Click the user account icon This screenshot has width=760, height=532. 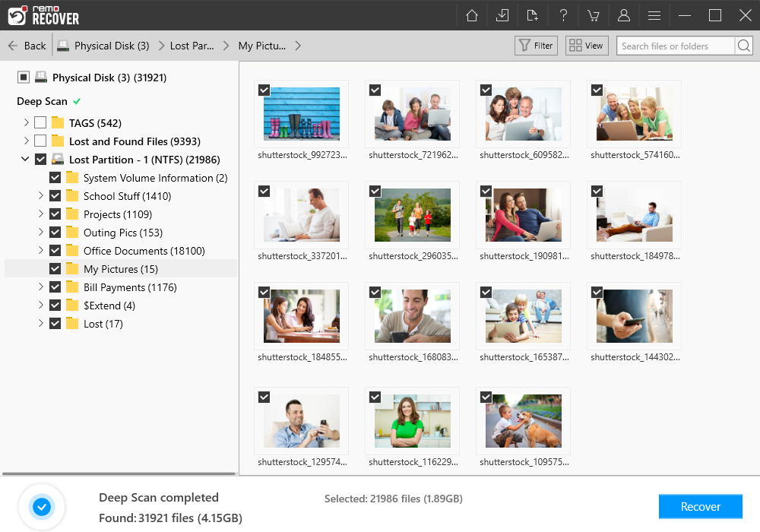(624, 15)
